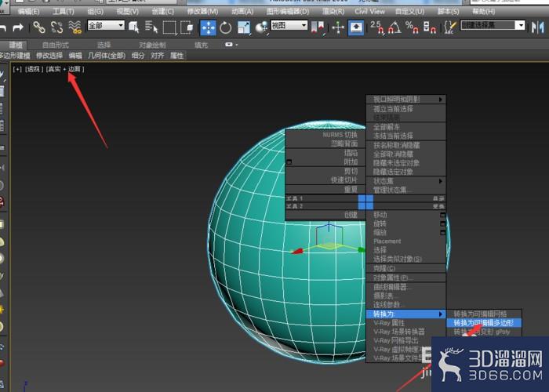This screenshot has width=549, height=392.
Task: Open 对象属性(P) from quad menu
Action: click(405, 278)
